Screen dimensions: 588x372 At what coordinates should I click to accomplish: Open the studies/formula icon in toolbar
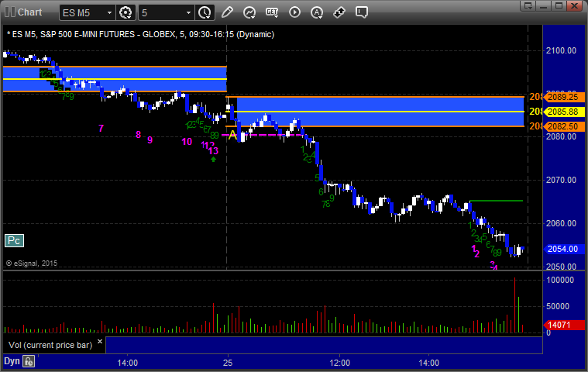tap(249, 12)
